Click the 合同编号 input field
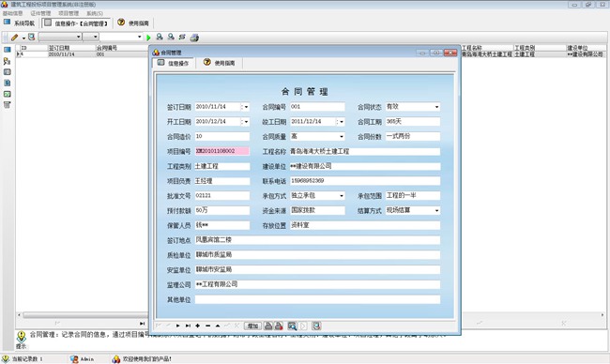The height and width of the screenshot is (364, 610). pyautogui.click(x=317, y=107)
